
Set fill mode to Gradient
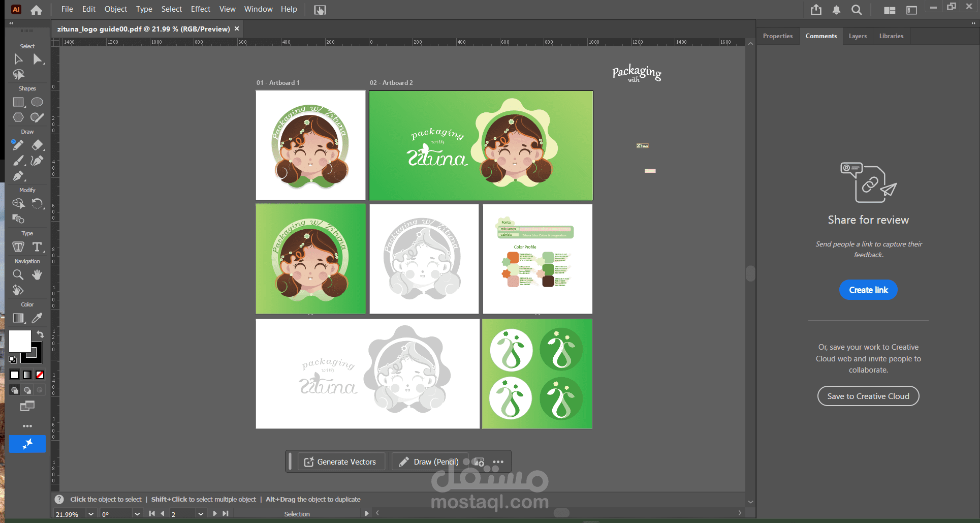[x=27, y=375]
